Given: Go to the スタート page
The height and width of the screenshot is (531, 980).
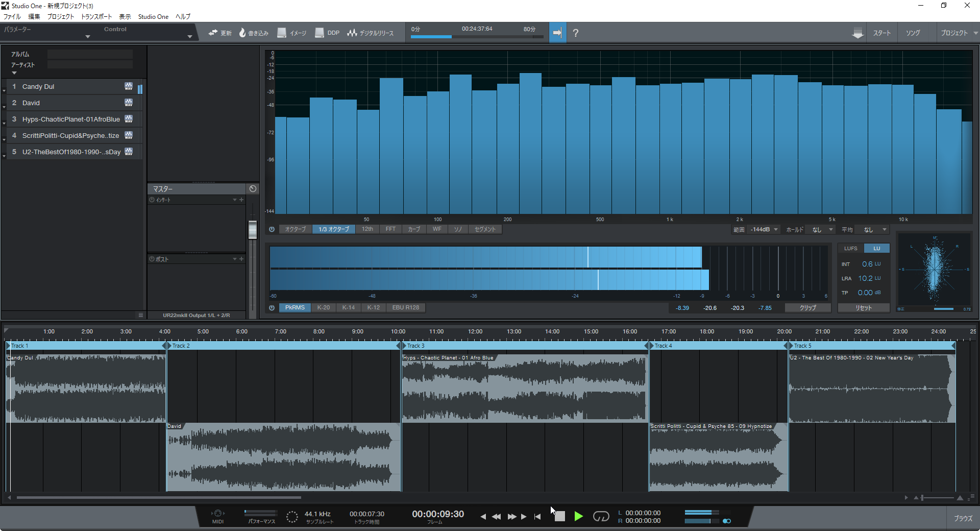Looking at the screenshot, I should click(881, 33).
